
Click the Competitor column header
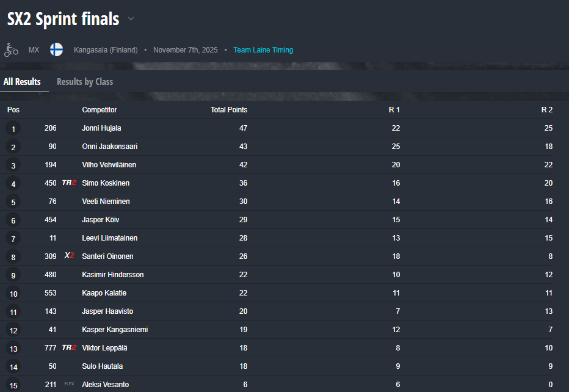point(100,110)
